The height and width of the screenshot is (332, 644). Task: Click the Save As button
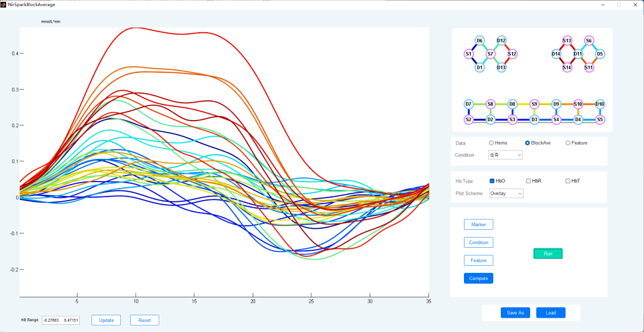click(x=515, y=313)
